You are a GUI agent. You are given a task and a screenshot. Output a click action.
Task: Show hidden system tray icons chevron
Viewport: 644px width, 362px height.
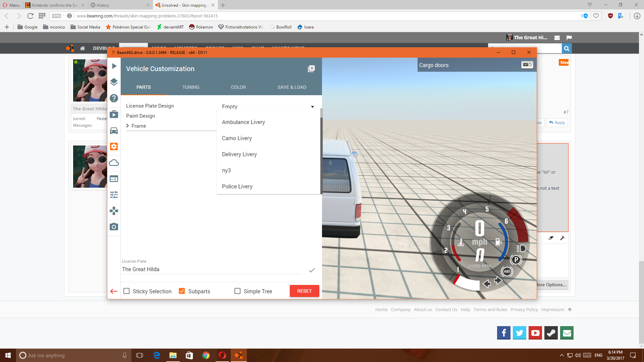(561, 355)
